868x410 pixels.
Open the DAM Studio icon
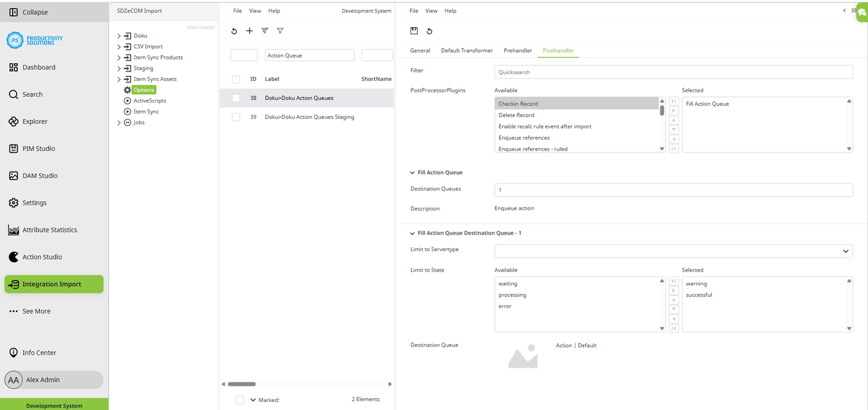click(14, 176)
